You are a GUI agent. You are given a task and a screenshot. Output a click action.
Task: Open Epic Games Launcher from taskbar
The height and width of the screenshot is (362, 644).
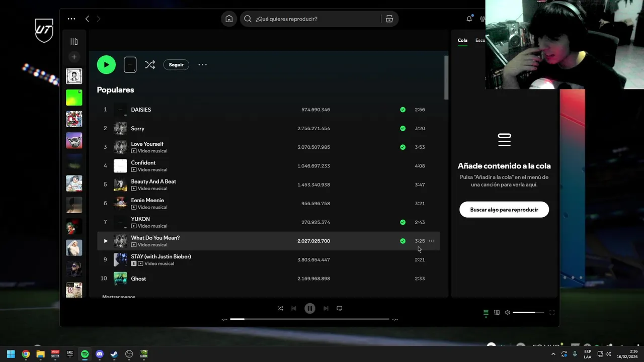[70, 354]
